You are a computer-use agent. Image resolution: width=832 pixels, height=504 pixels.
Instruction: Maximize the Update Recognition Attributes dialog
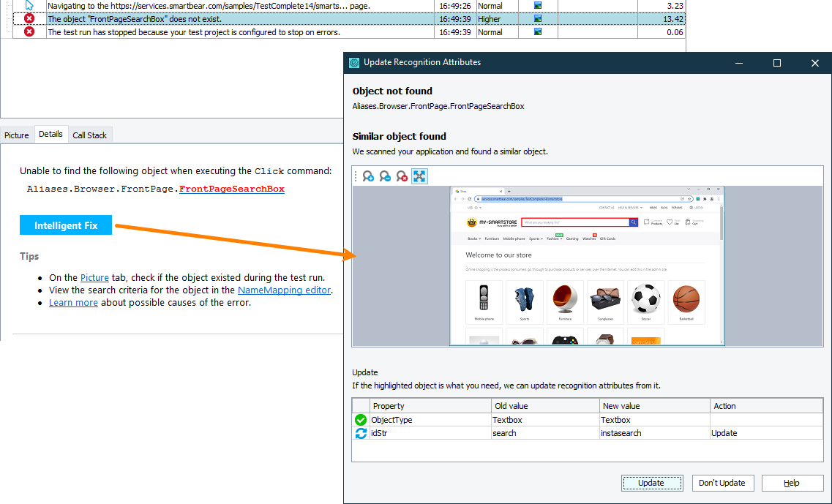pyautogui.click(x=777, y=63)
